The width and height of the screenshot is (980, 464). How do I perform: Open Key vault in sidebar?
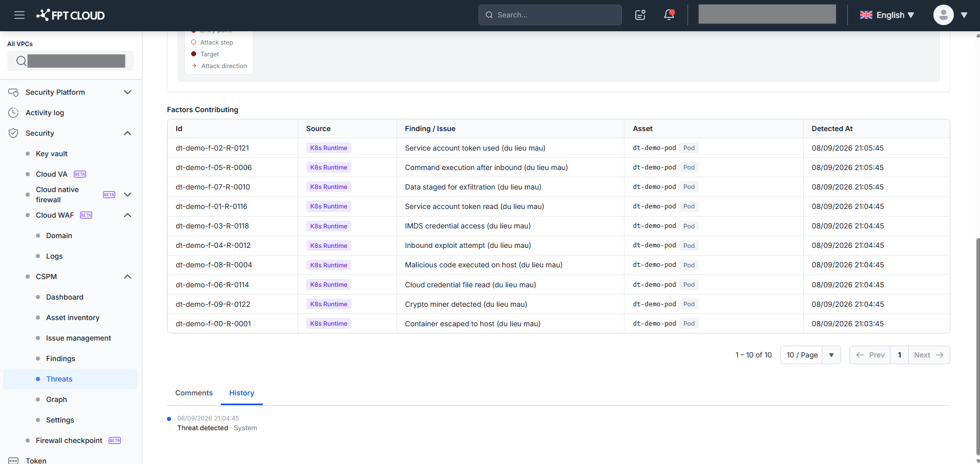point(52,154)
